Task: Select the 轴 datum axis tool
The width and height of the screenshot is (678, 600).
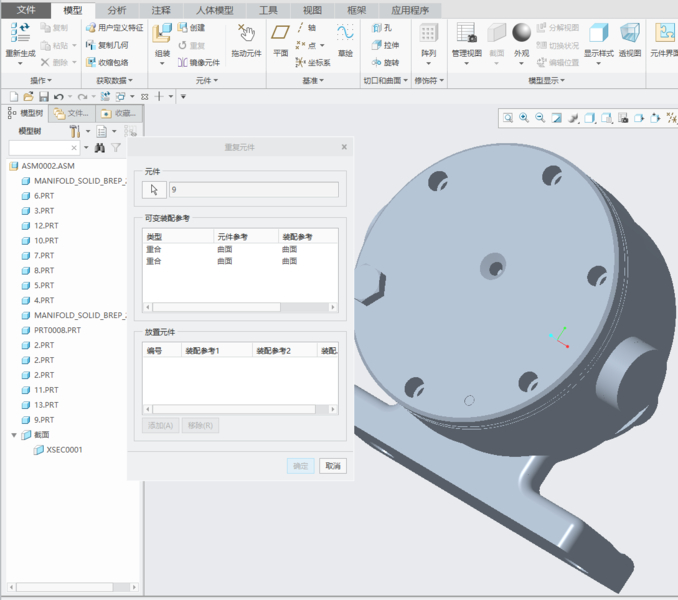Action: (307, 28)
